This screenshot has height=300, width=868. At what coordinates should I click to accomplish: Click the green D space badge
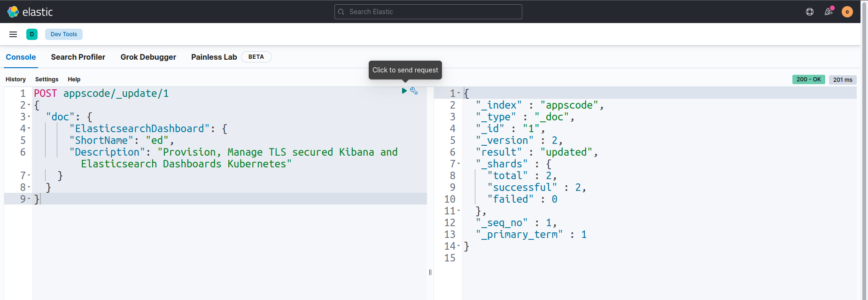point(32,34)
